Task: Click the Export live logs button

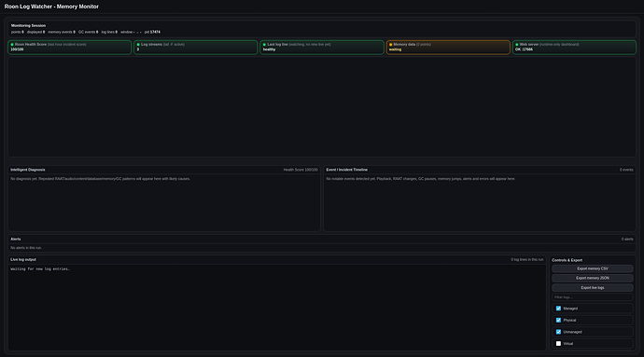Action: (593, 288)
